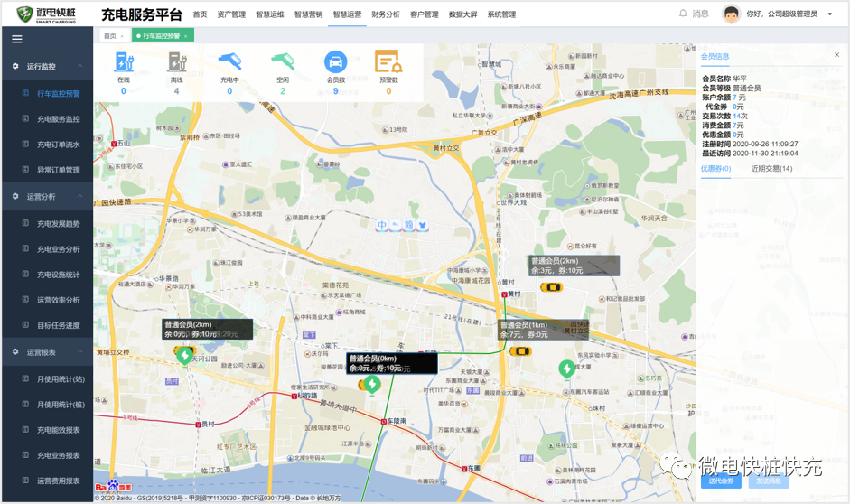
Task: Switch to the 近期交易(14) tab
Action: coord(771,169)
